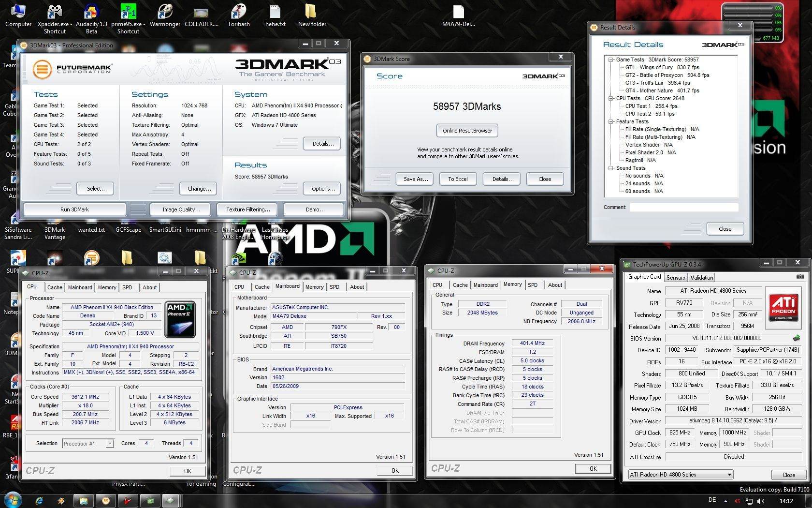Open the New folder icon
812x508 pixels.
pos(312,16)
